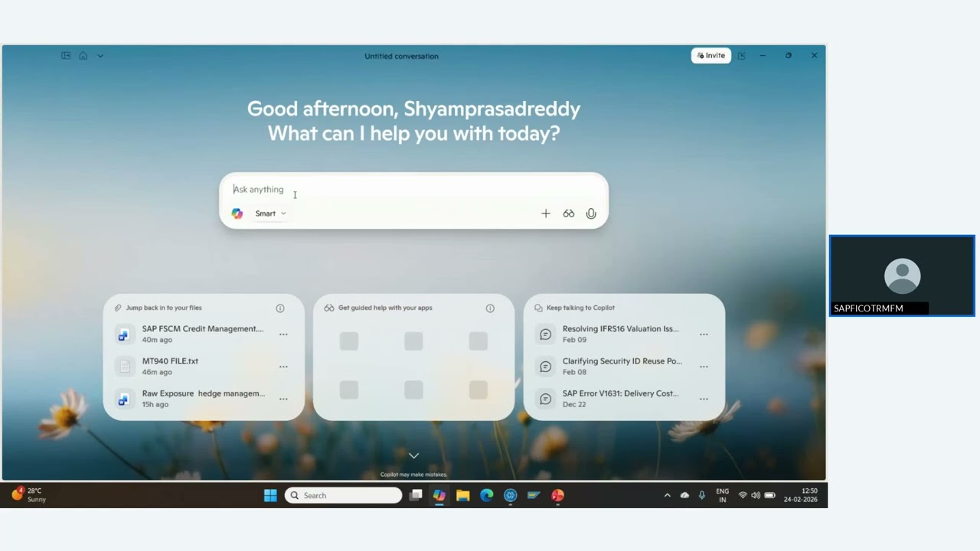This screenshot has height=551, width=980.
Task: Open SAP Error V1631 conversation
Action: [x=620, y=398]
